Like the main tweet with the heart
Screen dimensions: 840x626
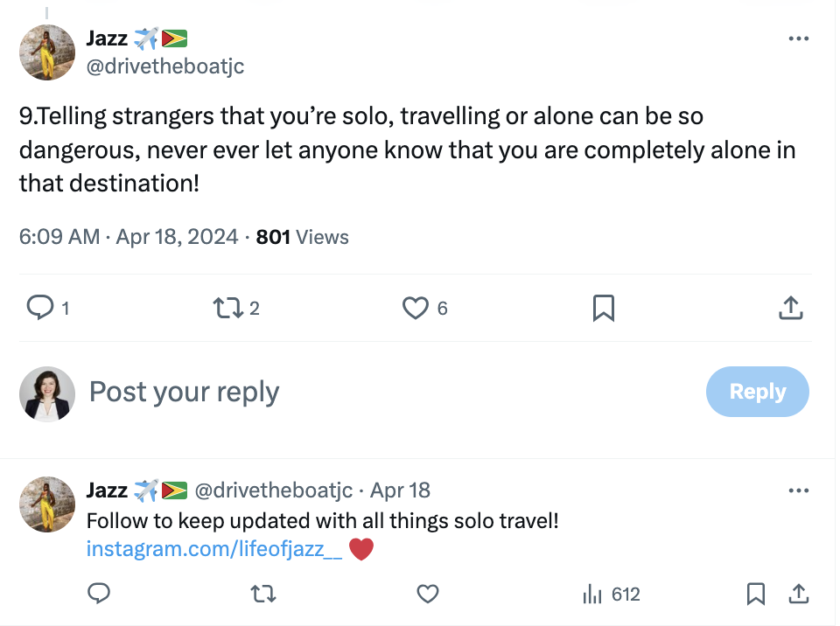click(x=415, y=308)
